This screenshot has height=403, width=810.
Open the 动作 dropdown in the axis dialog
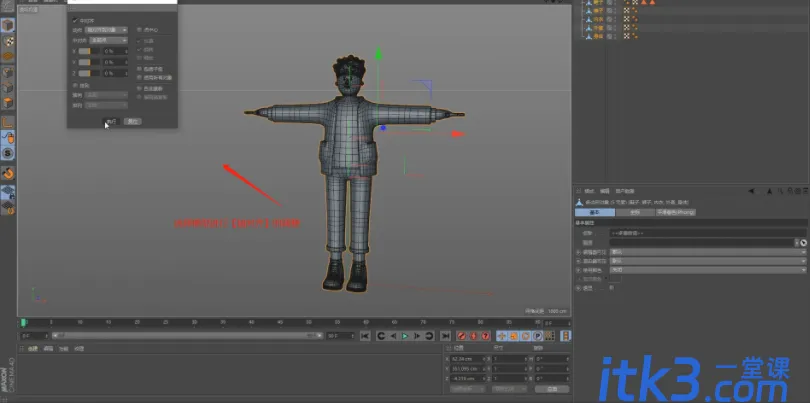click(106, 30)
